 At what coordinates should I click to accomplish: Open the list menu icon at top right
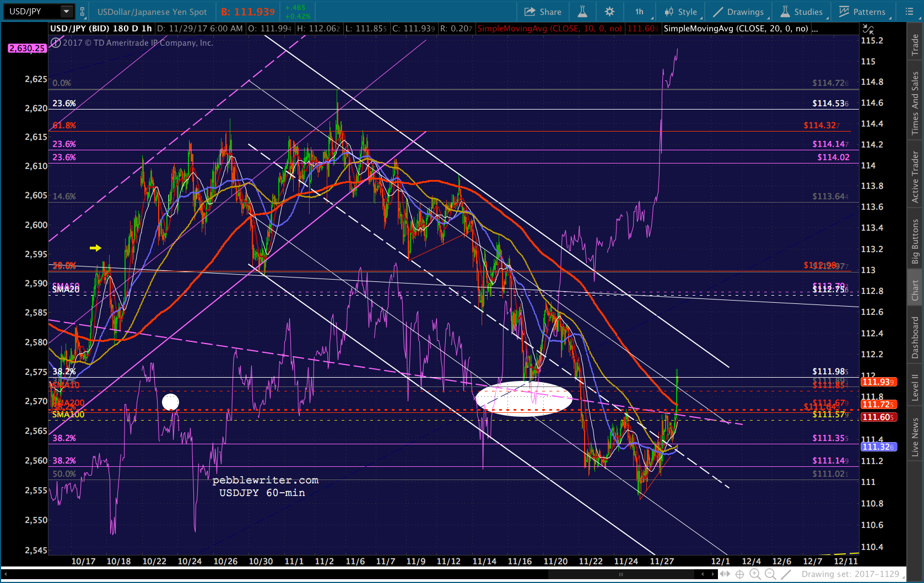(909, 12)
